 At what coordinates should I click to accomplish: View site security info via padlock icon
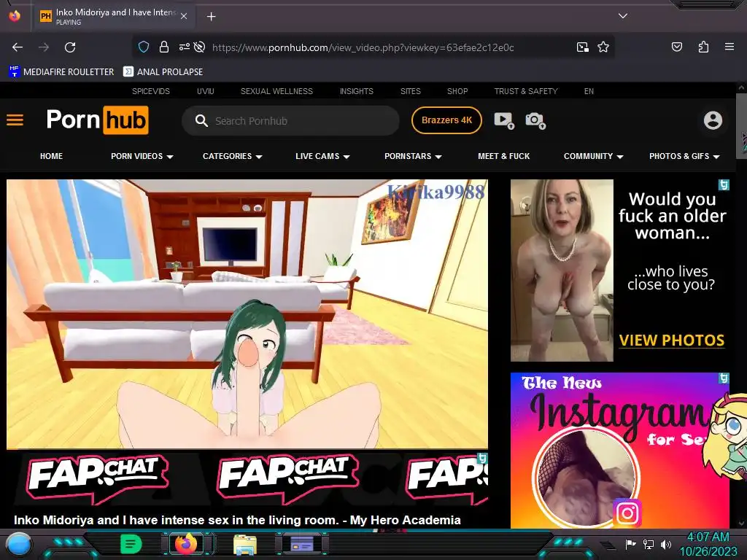[164, 47]
